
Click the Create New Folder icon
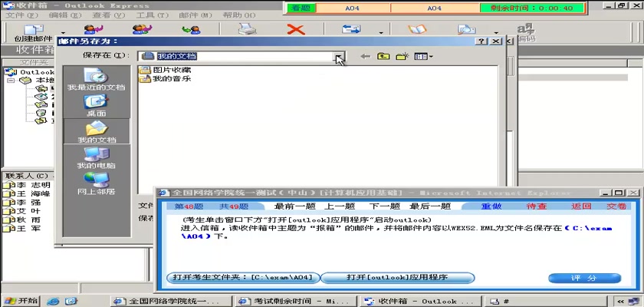(x=402, y=56)
